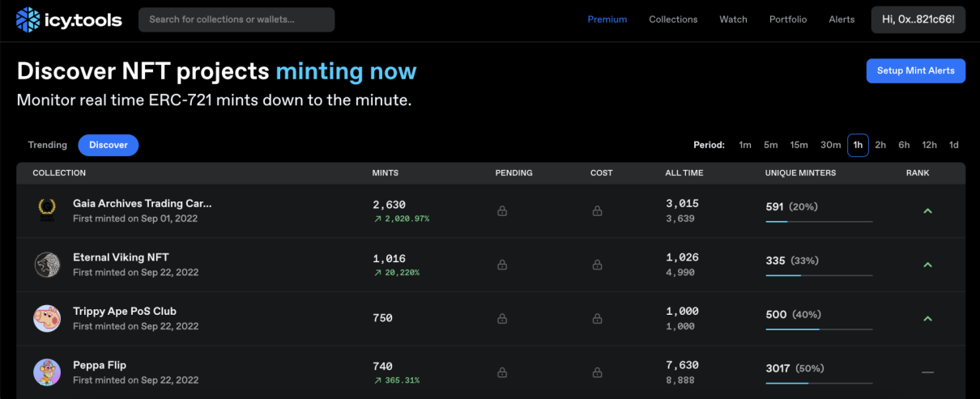Open the Premium link in navigation
Image resolution: width=980 pixels, height=399 pixels.
tap(607, 19)
